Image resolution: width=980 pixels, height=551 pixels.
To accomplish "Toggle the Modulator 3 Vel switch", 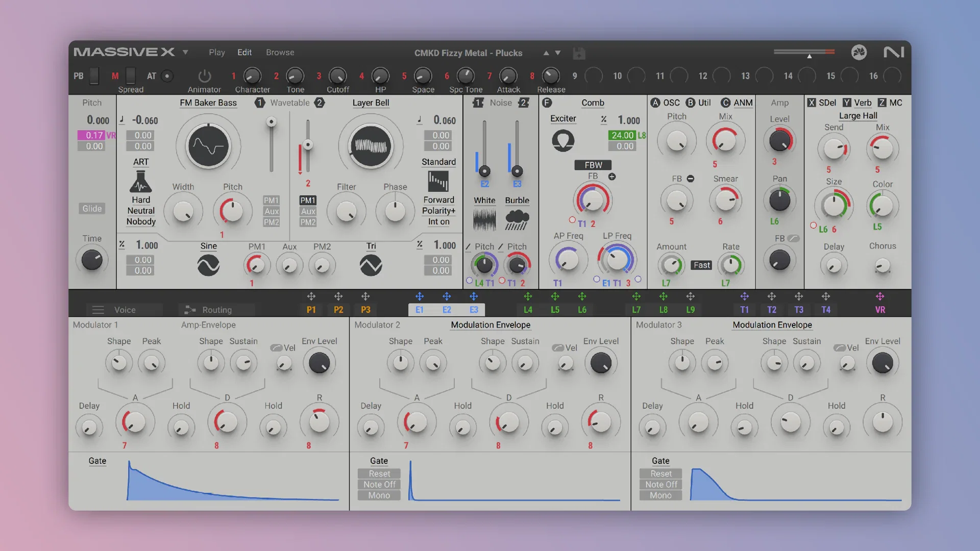I will pos(840,348).
